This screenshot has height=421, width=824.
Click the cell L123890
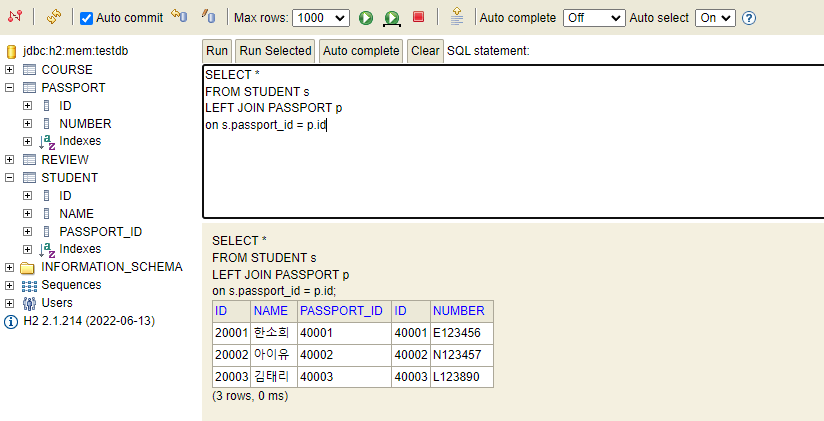(462, 377)
